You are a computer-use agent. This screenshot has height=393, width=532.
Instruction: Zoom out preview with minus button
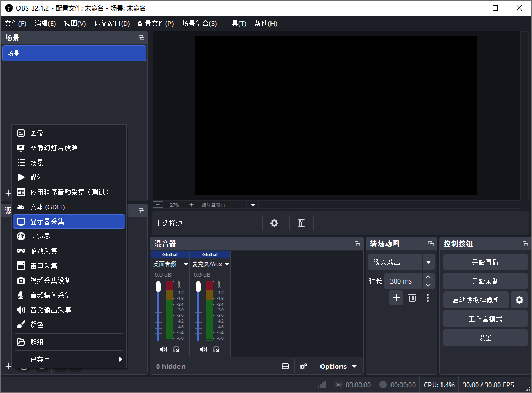tap(158, 205)
